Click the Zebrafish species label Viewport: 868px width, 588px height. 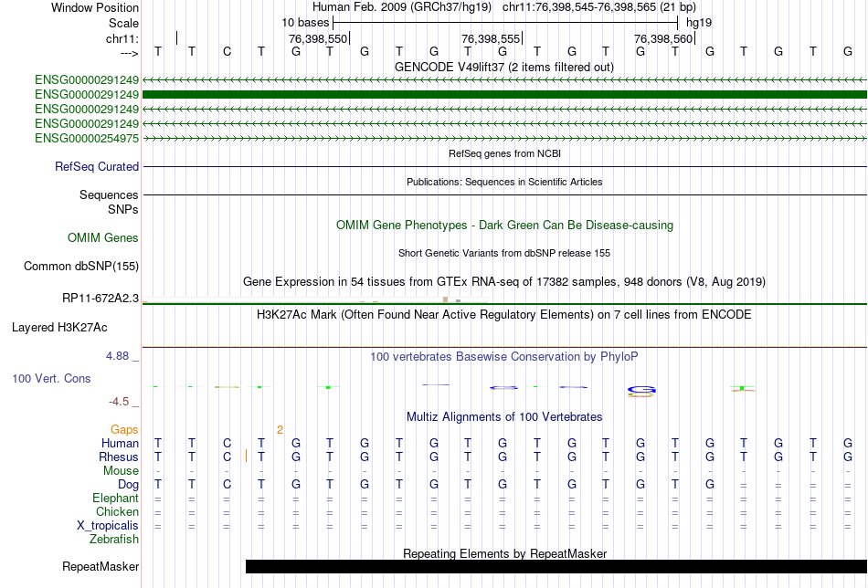(x=114, y=540)
